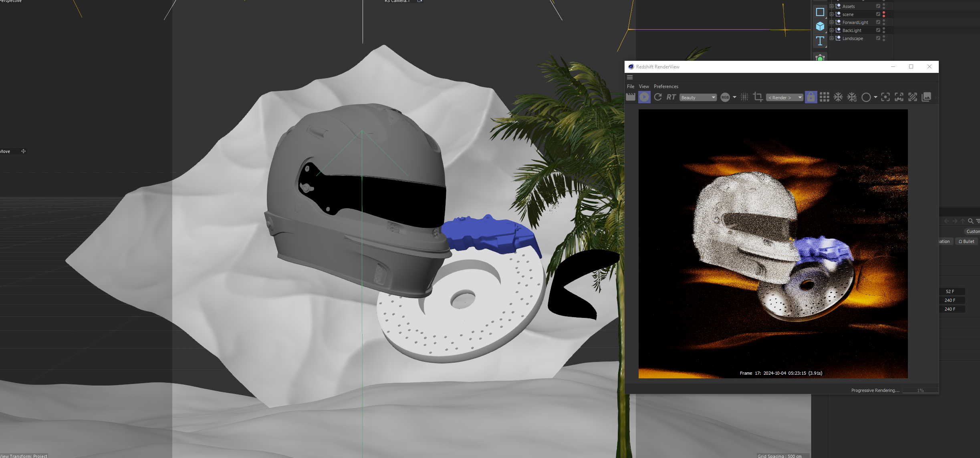Enable RT real-time rendering mode
The height and width of the screenshot is (458, 980).
click(x=671, y=97)
